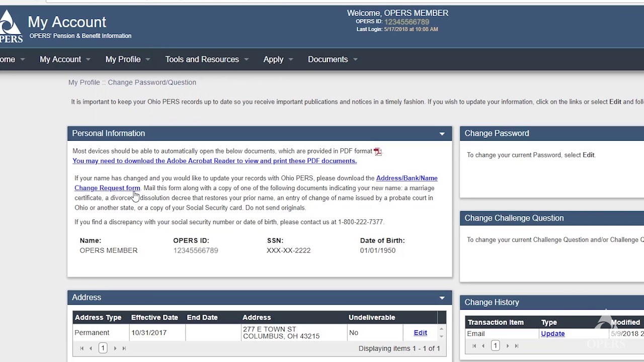Image resolution: width=644 pixels, height=362 pixels.
Task: Sort by Type column in Change History
Action: (x=549, y=322)
